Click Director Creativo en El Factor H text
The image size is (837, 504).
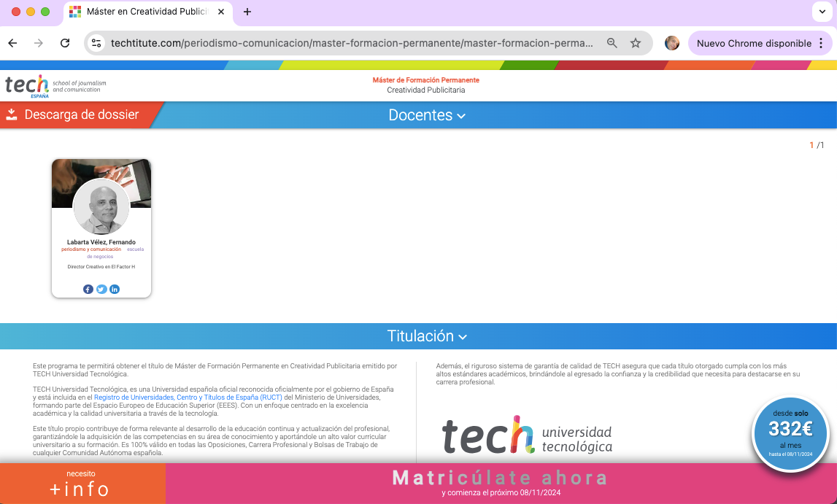click(x=101, y=267)
